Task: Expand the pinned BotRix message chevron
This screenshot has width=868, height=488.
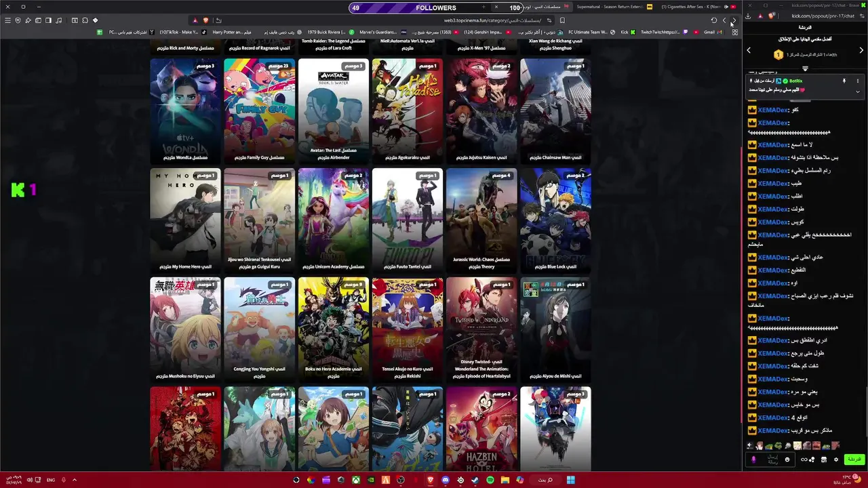Action: pos(858,91)
